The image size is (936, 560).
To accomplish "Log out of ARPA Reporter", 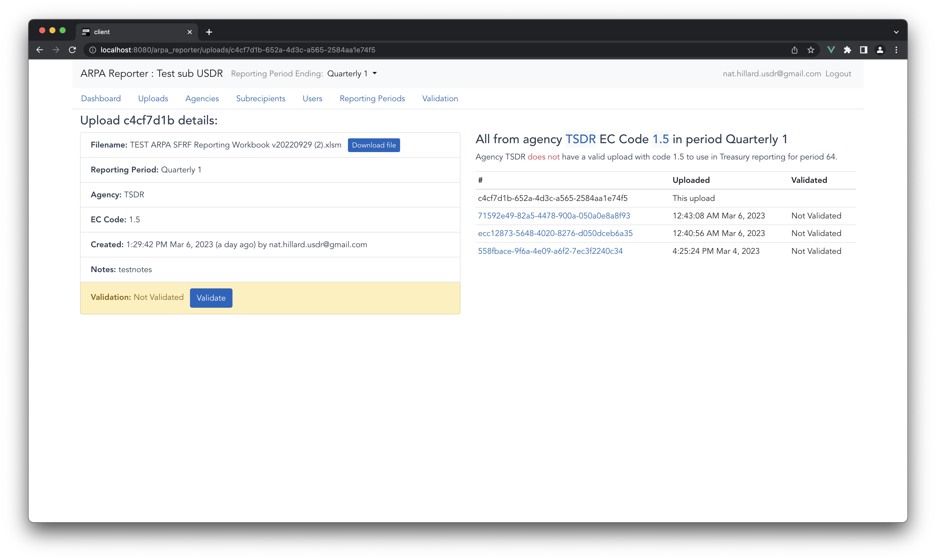I will click(838, 73).
